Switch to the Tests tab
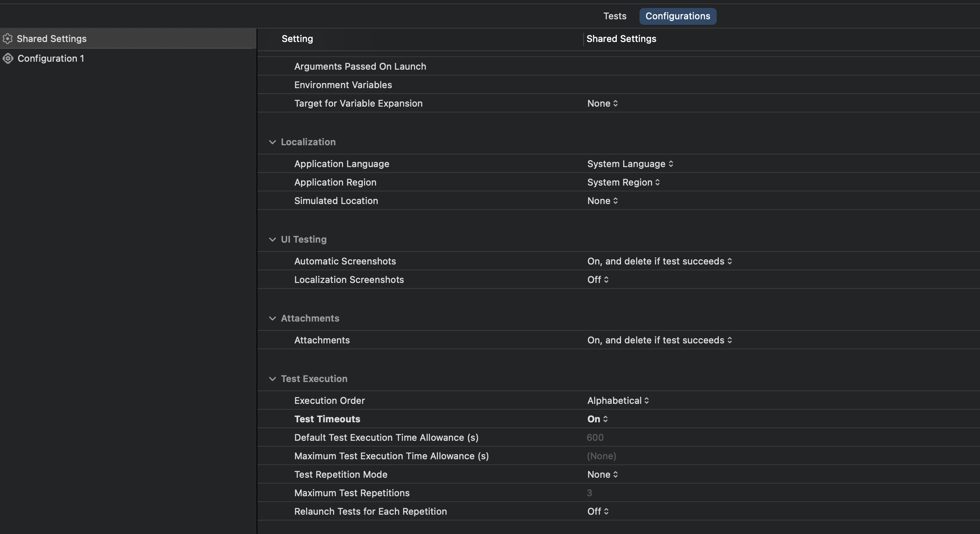The width and height of the screenshot is (980, 534). click(615, 16)
